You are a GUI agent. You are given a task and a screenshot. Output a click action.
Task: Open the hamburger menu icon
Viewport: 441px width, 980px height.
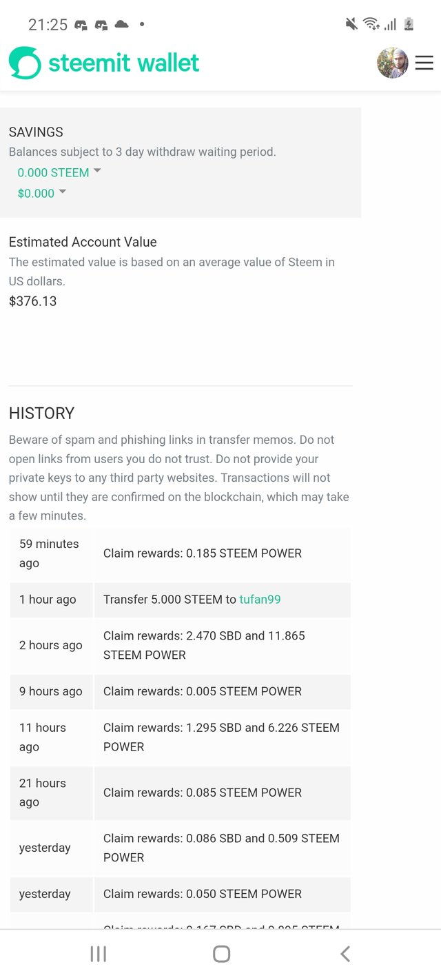[x=424, y=63]
